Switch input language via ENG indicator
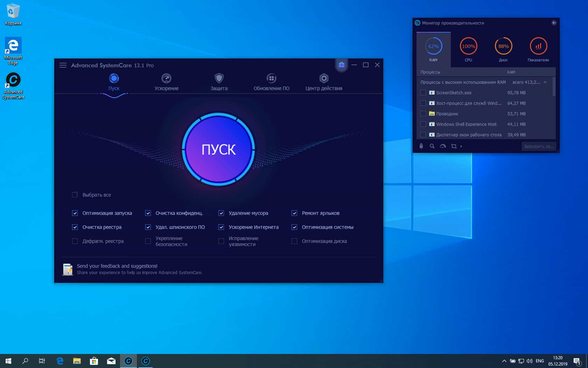This screenshot has height=368, width=588. (540, 361)
